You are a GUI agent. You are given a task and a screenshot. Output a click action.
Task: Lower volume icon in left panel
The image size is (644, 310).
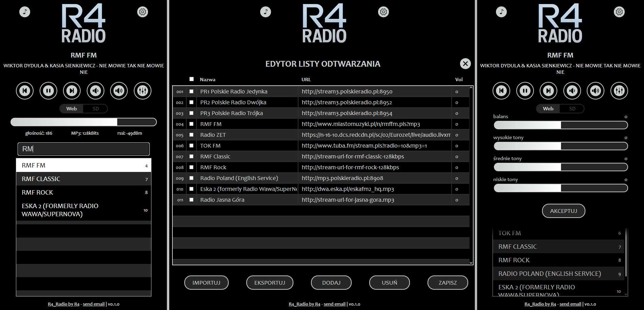[96, 91]
